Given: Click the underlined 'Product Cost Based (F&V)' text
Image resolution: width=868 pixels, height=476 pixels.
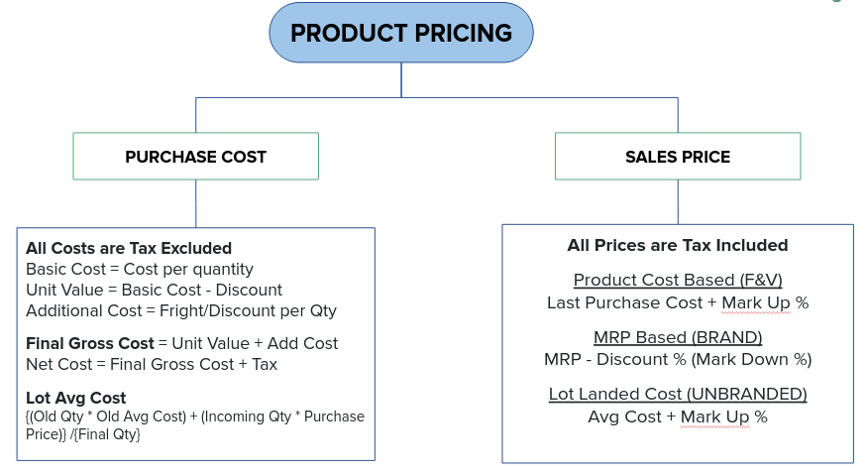Looking at the screenshot, I should coord(678,280).
